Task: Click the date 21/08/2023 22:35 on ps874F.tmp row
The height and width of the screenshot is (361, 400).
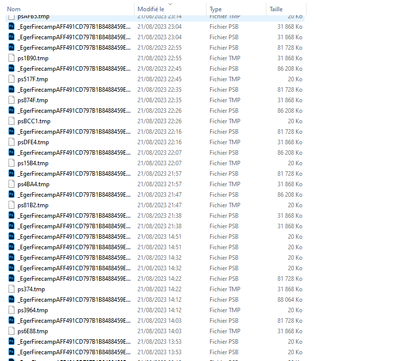Action: click(159, 100)
